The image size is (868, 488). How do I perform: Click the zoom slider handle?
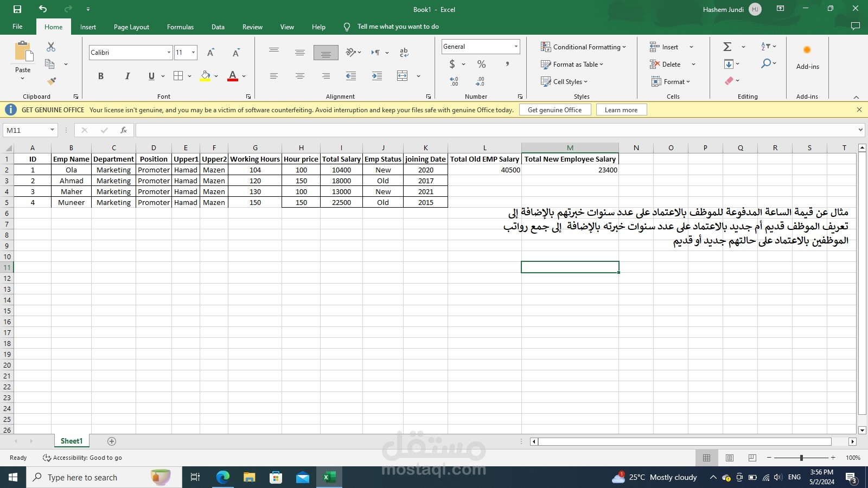[x=801, y=458]
